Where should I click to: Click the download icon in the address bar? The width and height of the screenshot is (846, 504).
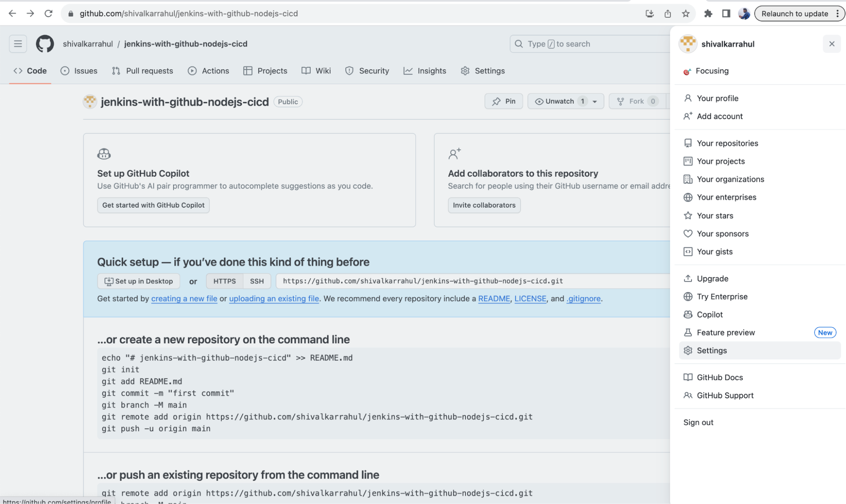tap(650, 13)
